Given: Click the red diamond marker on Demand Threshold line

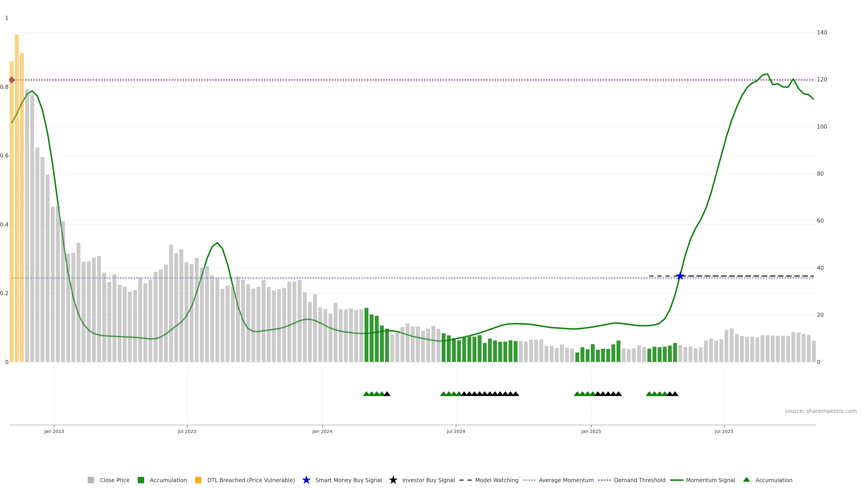Looking at the screenshot, I should [12, 80].
